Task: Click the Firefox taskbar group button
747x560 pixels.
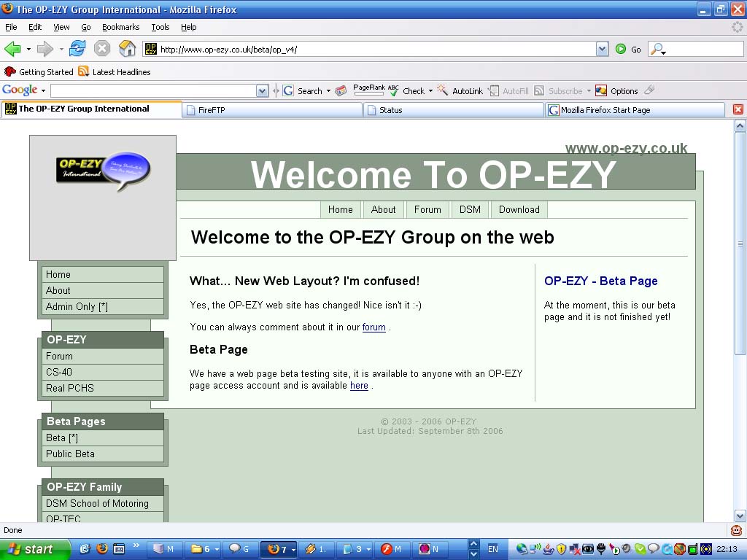Action: (x=279, y=549)
